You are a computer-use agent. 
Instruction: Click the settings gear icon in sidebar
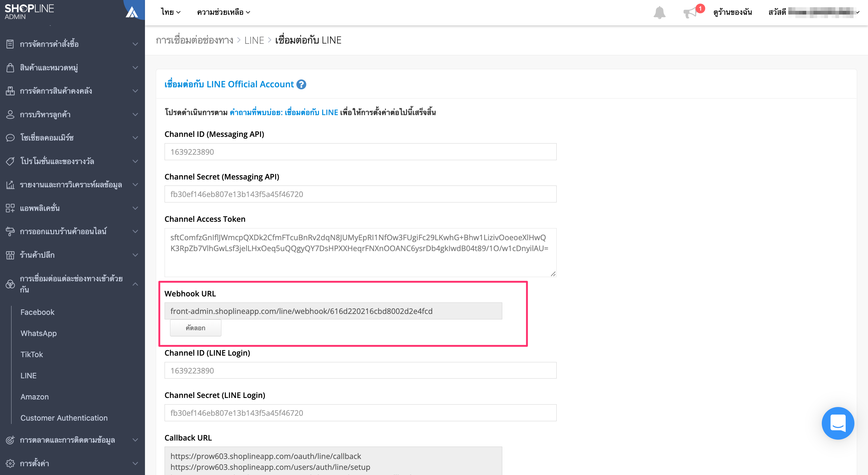pos(10,463)
